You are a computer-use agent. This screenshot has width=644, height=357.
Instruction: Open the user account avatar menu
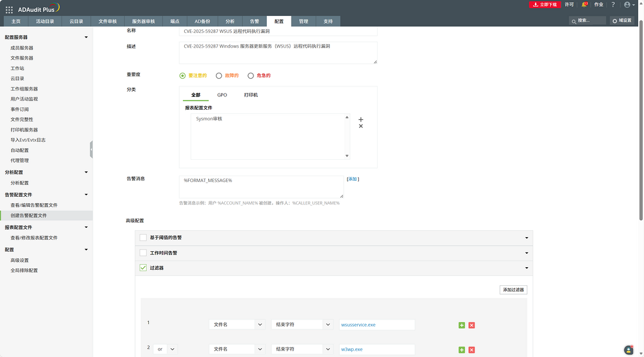[628, 5]
